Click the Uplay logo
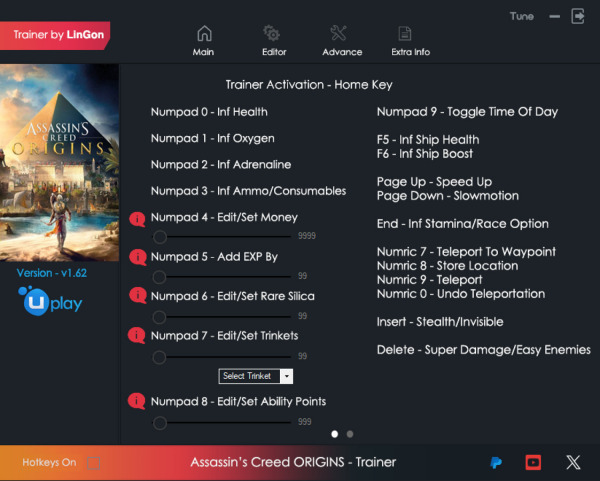 tap(50, 301)
